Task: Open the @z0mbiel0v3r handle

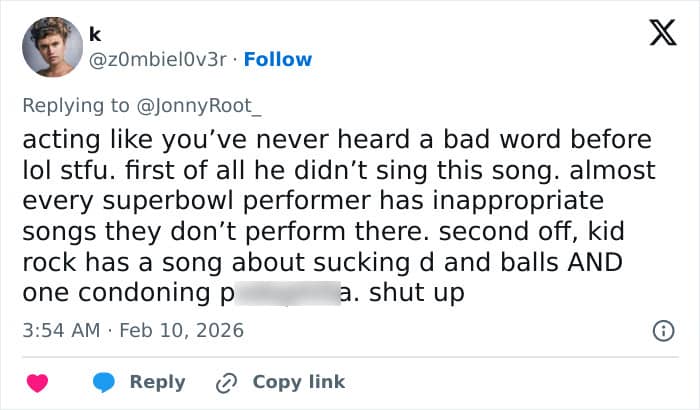Action: tap(158, 59)
